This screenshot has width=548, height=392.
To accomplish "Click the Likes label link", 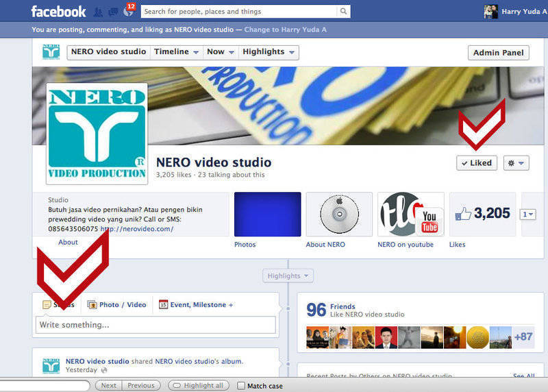I will point(457,245).
